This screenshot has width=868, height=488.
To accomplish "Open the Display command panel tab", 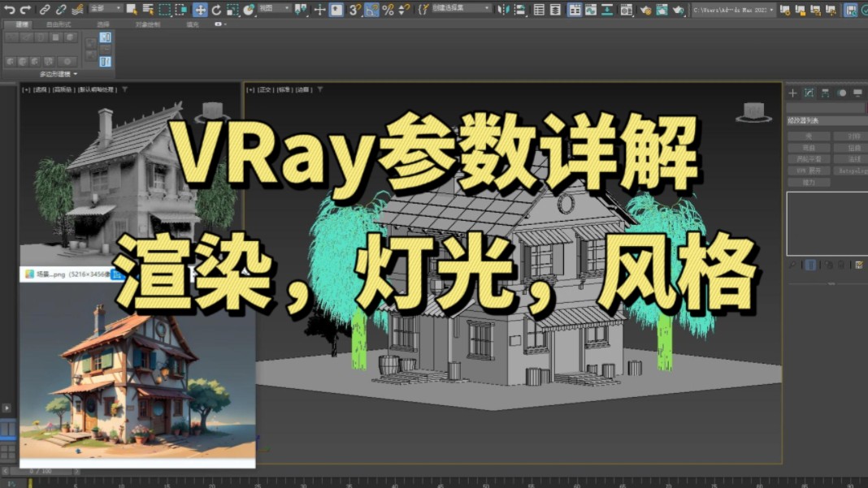I will pos(858,93).
